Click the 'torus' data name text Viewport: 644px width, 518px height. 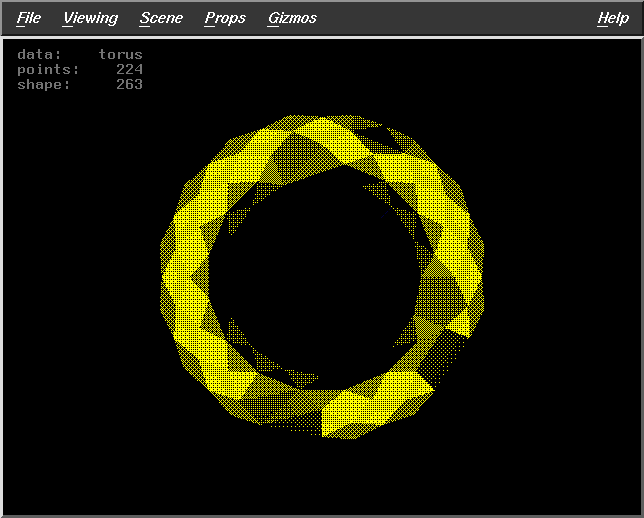(120, 54)
